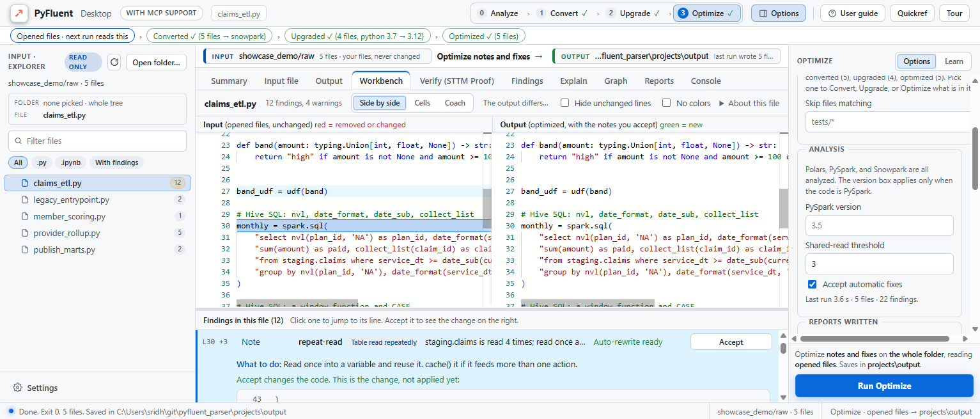The height and width of the screenshot is (419, 980).
Task: Select the Learn segment in Optimize panel
Action: point(954,61)
